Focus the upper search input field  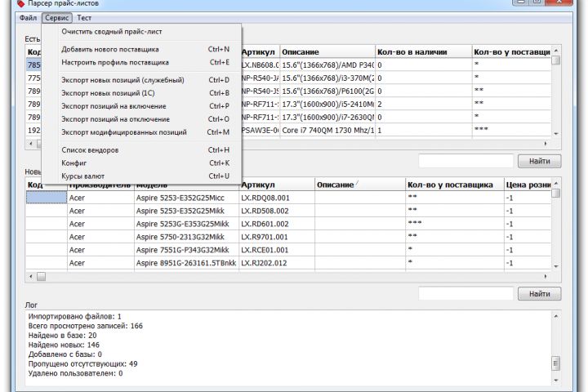pos(465,161)
